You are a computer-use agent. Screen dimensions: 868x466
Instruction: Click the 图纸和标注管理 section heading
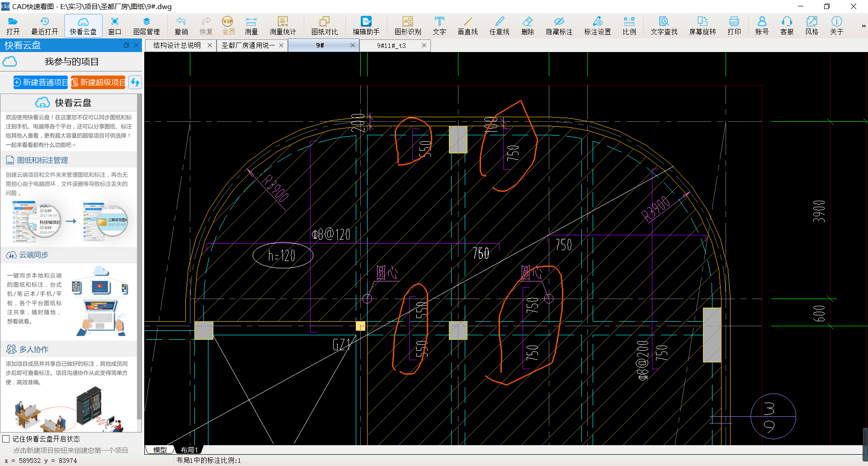pyautogui.click(x=37, y=160)
